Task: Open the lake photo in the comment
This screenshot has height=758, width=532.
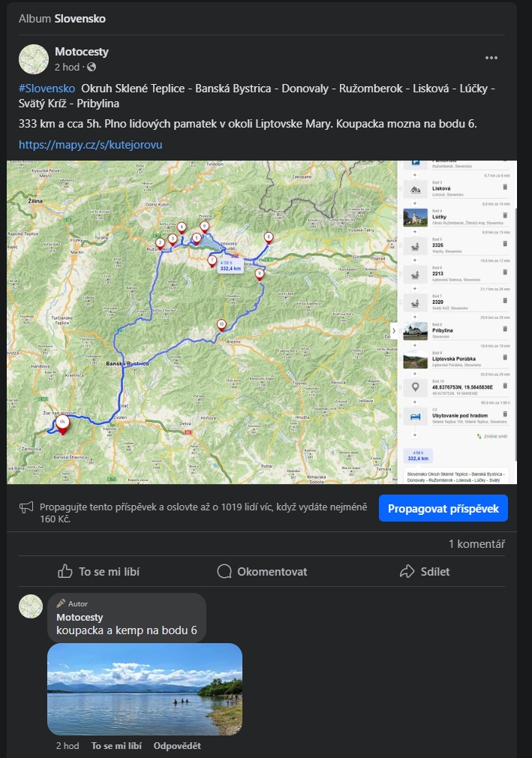Action: (145, 689)
